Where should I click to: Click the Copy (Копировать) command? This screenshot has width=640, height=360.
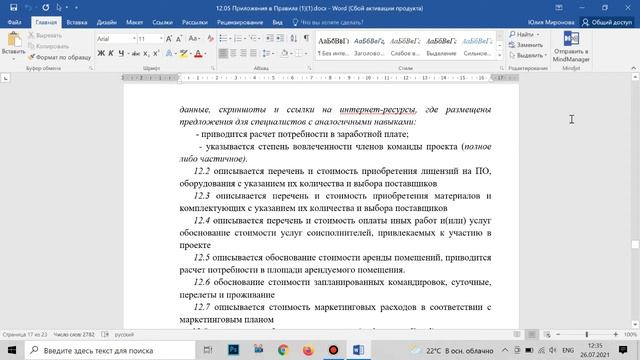49,46
